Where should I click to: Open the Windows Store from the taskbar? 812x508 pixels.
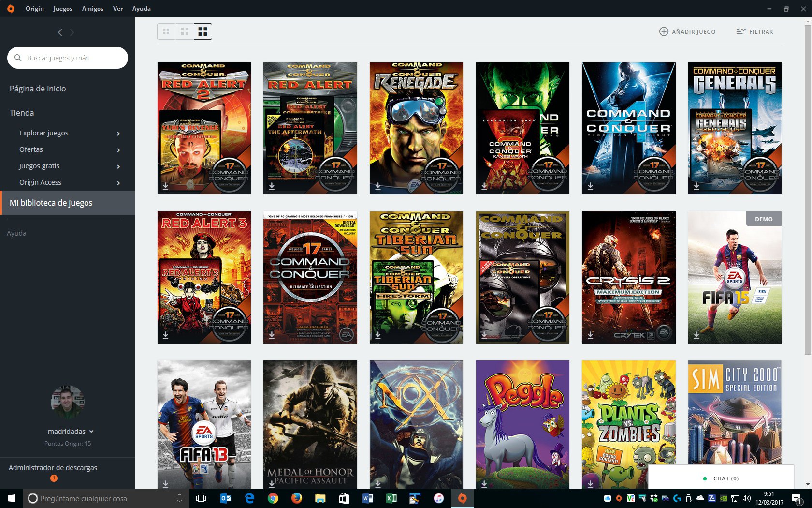click(344, 498)
